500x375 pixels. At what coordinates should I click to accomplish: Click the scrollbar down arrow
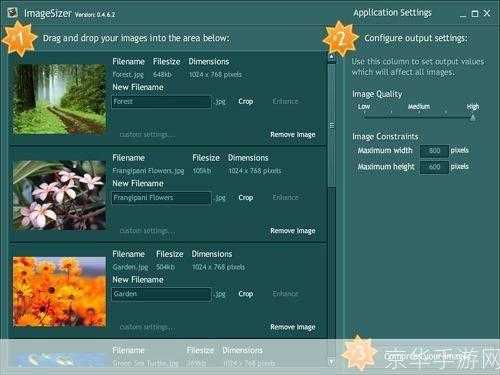[x=331, y=361]
